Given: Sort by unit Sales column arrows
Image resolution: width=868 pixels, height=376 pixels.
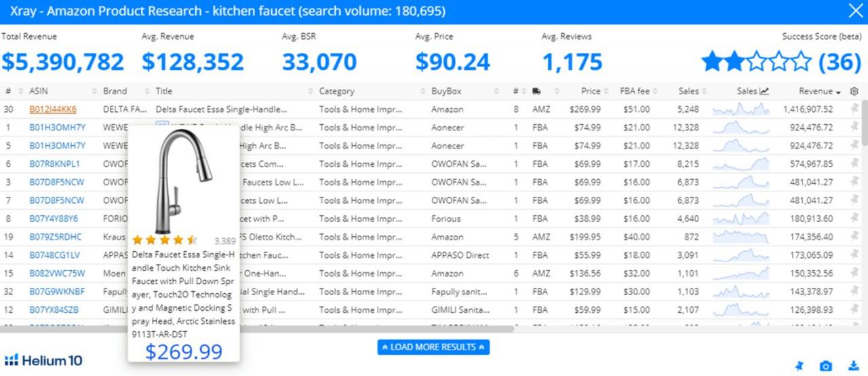Looking at the screenshot, I should pos(703,91).
